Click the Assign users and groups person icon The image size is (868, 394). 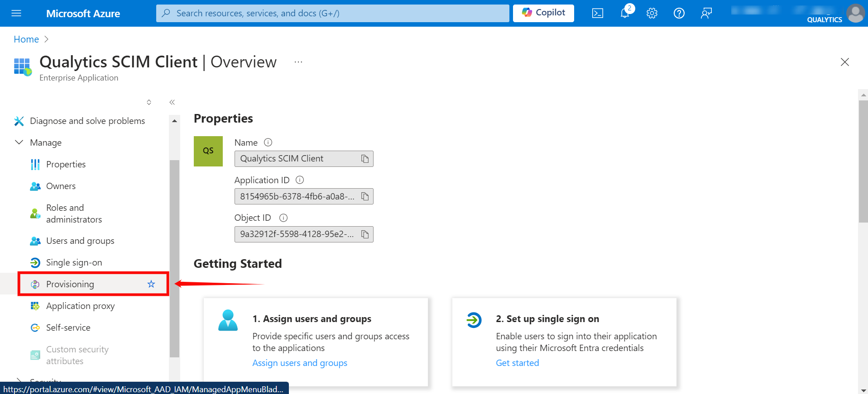click(x=228, y=320)
